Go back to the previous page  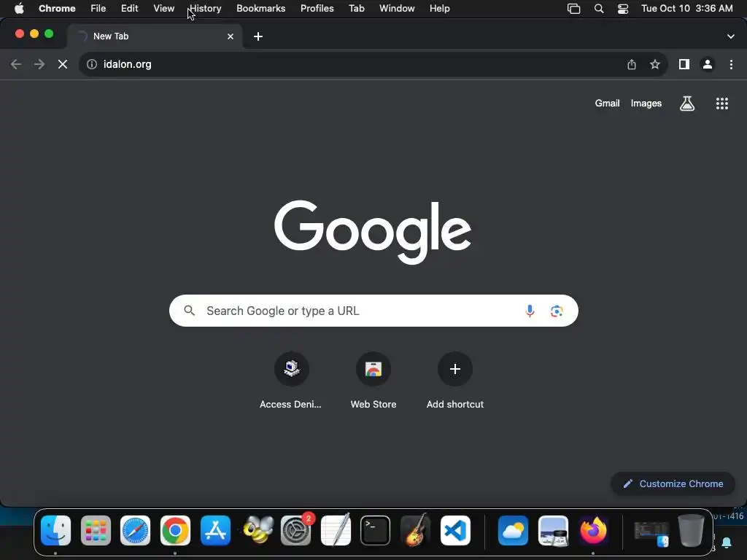pyautogui.click(x=16, y=64)
